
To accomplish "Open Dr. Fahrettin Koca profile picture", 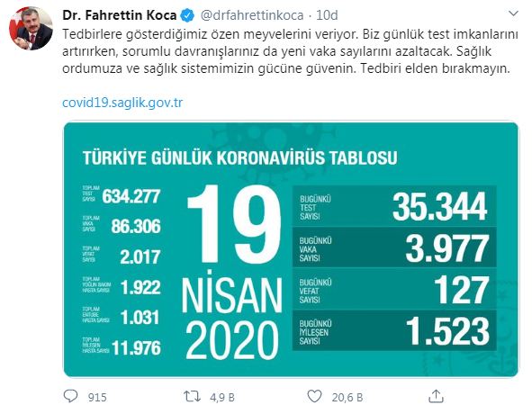I will point(31,28).
